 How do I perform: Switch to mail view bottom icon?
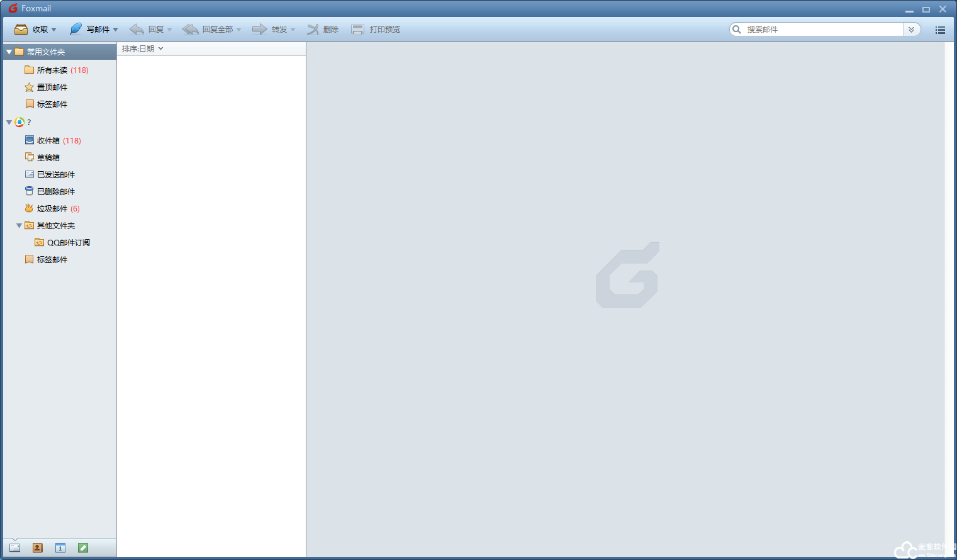[14, 548]
